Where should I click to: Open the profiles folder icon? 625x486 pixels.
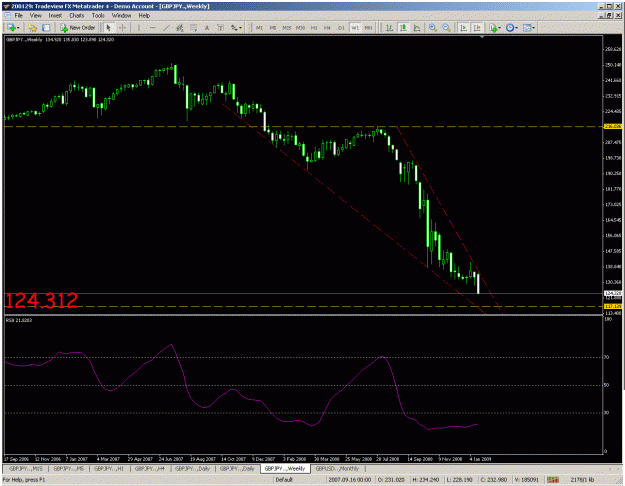[x=33, y=28]
